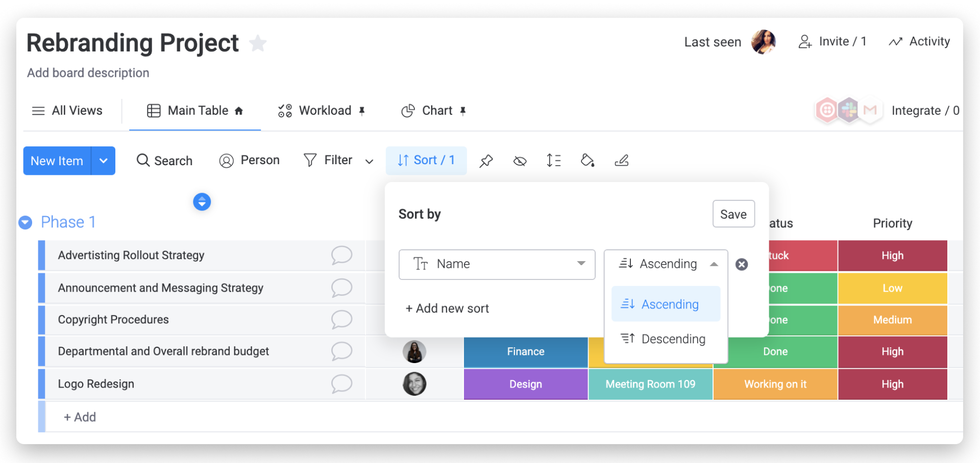Star the Rebranding Project board
This screenshot has width=980, height=463.
pyautogui.click(x=258, y=43)
